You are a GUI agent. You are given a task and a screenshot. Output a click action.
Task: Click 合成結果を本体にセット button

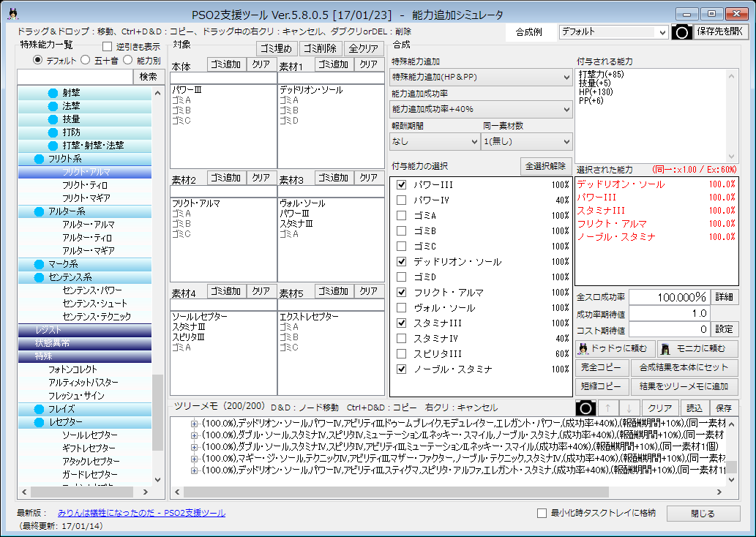point(684,367)
